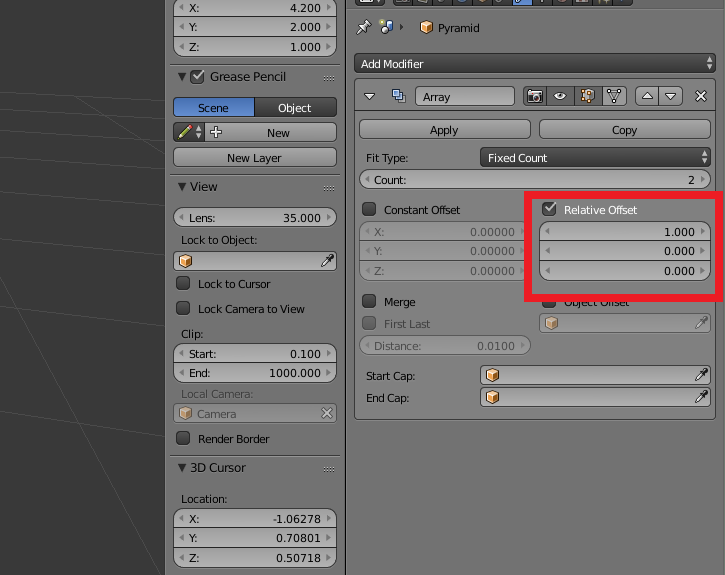Toggle Array modifier cage vertices icon
Screen dimensions: 725x575
click(x=614, y=96)
